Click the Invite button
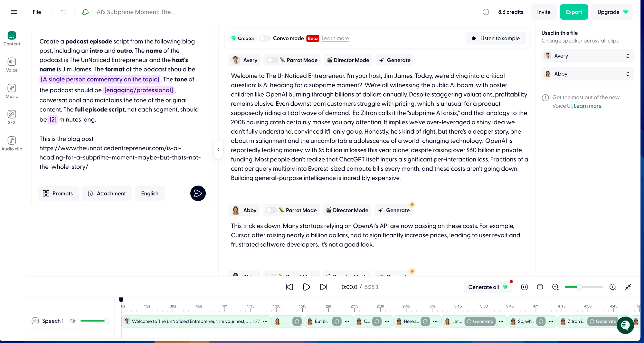The image size is (644, 343). 544,12
